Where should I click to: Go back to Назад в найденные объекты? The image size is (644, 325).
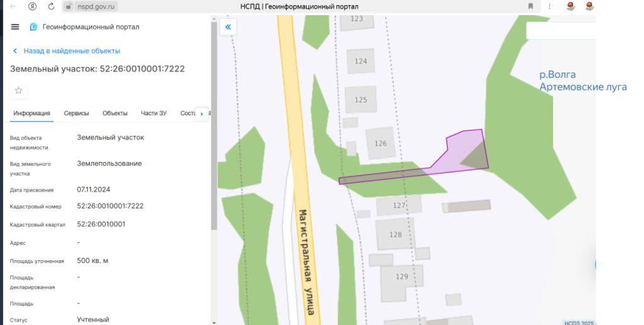(71, 51)
